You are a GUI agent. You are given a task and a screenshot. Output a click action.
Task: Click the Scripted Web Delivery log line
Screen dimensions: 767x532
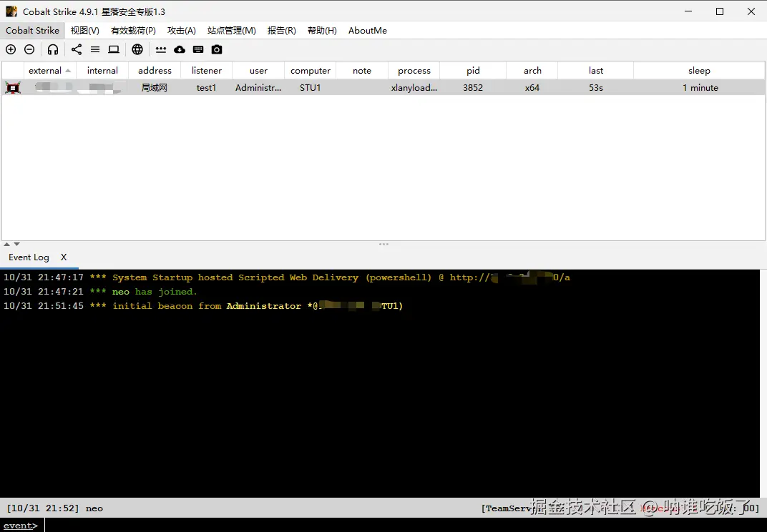pos(287,277)
